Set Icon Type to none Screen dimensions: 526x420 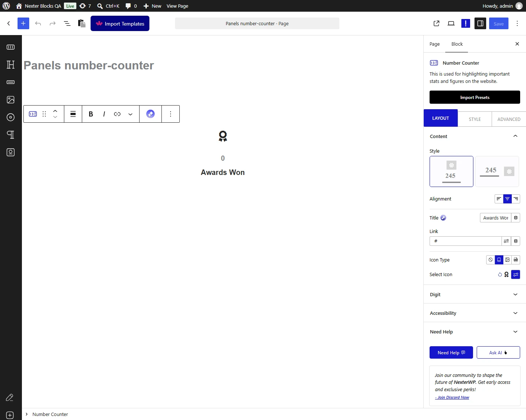pos(491,260)
